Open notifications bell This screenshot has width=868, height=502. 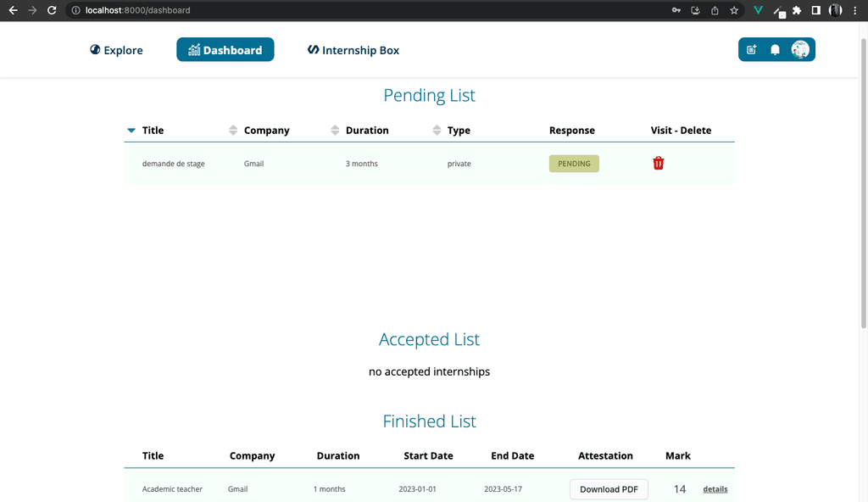coord(775,50)
